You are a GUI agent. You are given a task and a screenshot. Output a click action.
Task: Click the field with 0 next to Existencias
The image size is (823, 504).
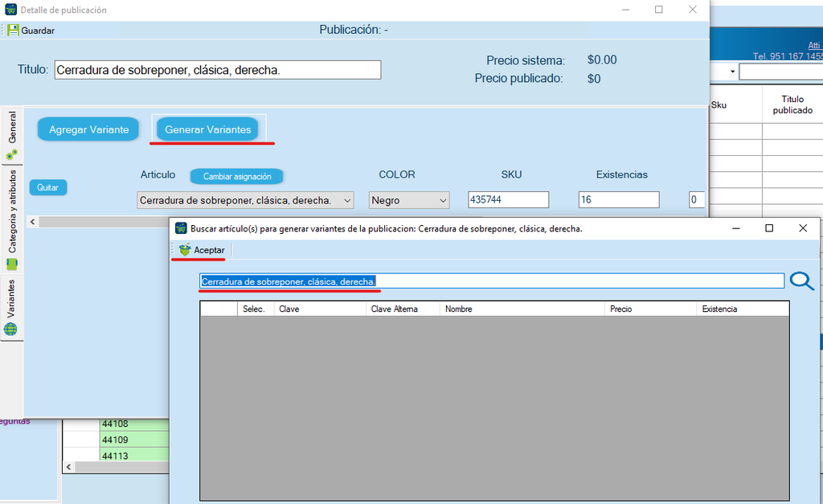[697, 199]
